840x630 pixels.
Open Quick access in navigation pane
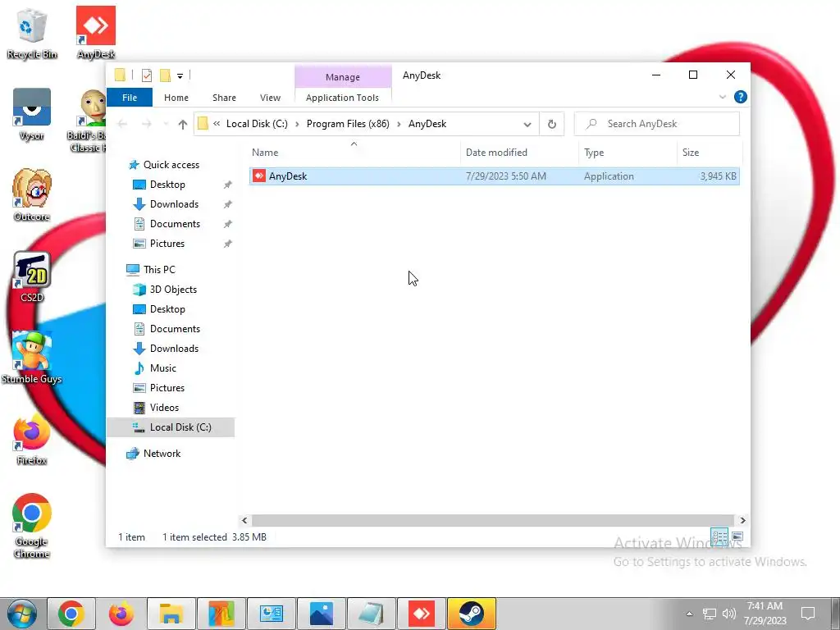coord(171,164)
